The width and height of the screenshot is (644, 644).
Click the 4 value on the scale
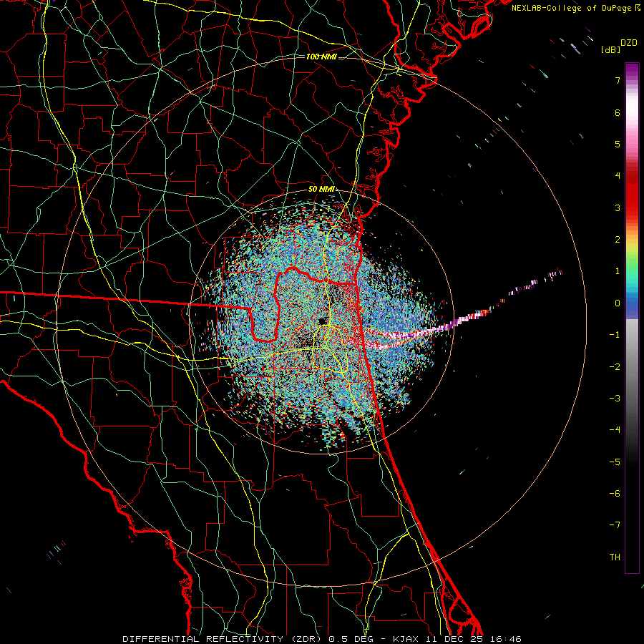pos(618,176)
